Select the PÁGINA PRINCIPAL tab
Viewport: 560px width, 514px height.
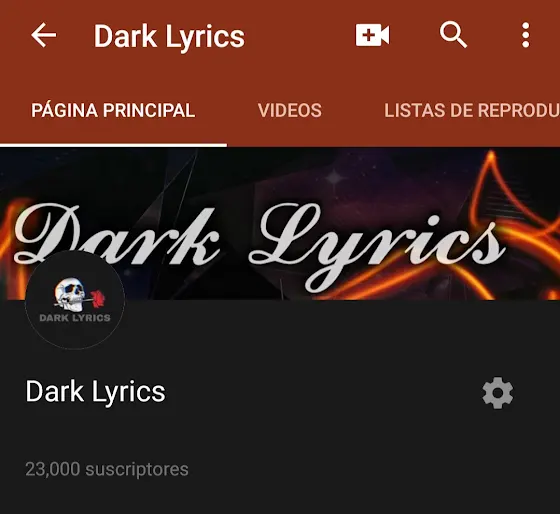[113, 110]
